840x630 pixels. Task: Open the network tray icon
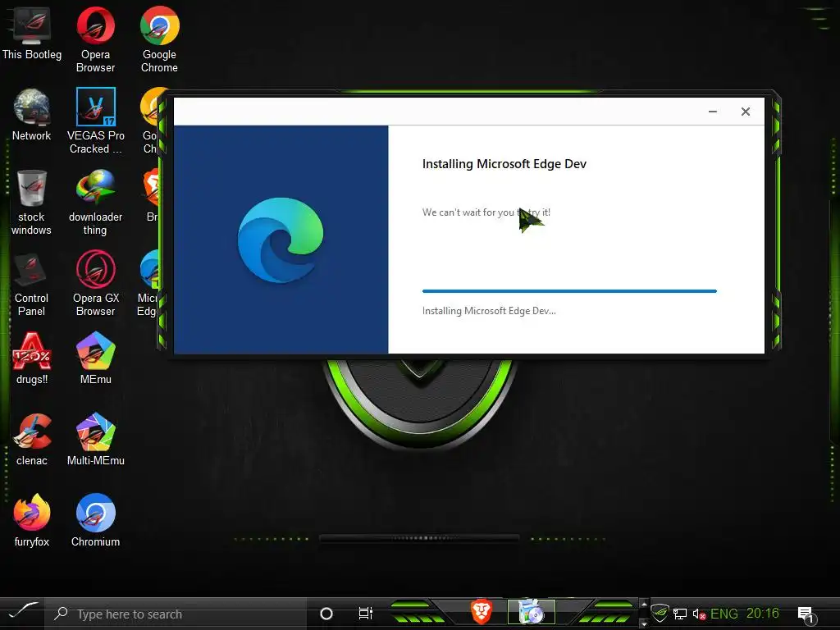(x=680, y=614)
